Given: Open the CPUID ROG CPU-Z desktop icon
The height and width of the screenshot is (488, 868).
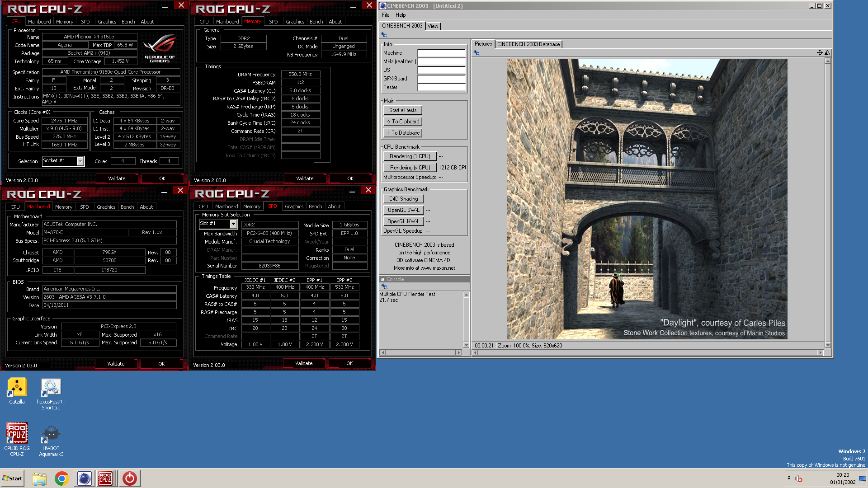Looking at the screenshot, I should pos(17,439).
